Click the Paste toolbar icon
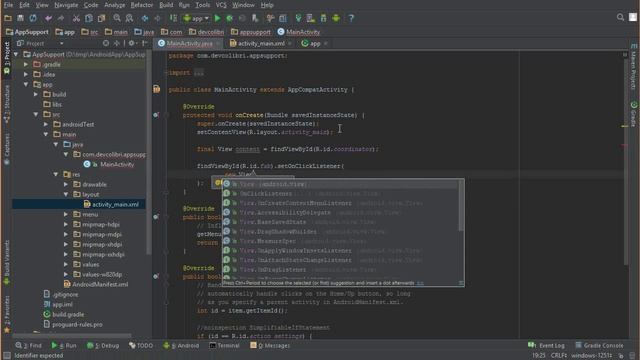Image resolution: width=640 pixels, height=360 pixels. click(x=101, y=18)
